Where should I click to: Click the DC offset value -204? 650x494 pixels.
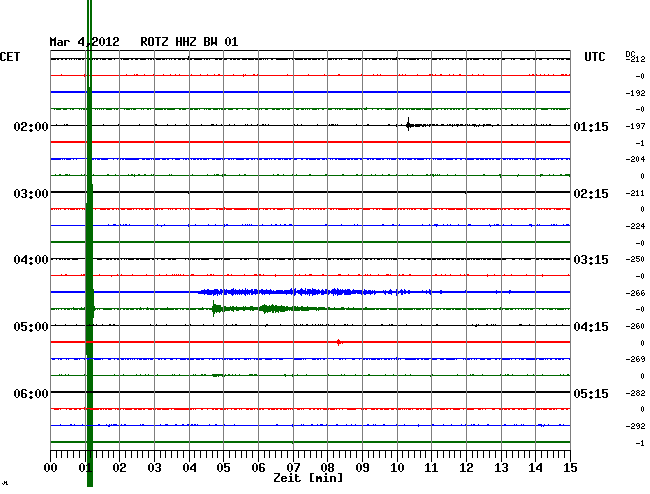coord(635,159)
